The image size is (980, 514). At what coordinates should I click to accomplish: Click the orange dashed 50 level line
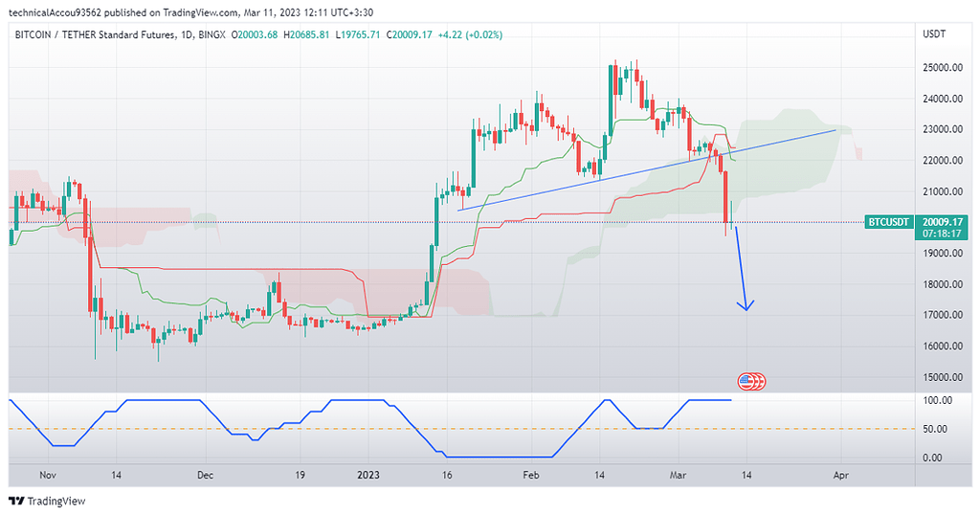(287, 428)
